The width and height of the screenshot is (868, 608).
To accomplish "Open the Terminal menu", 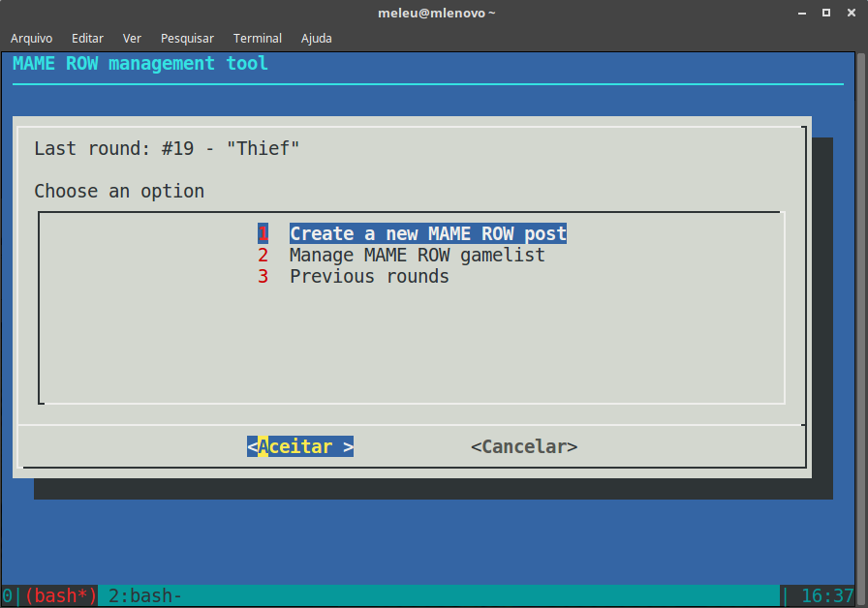I will click(x=258, y=39).
